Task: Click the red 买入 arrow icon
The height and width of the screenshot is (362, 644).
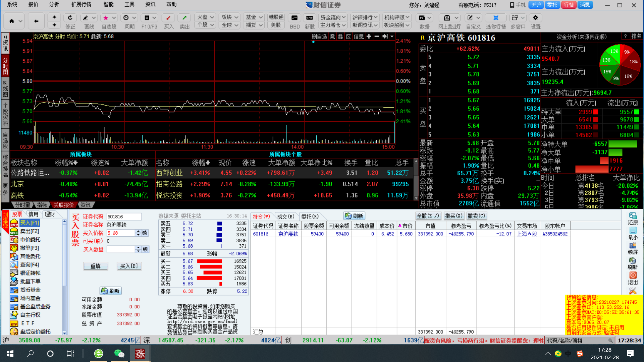Action: click(168, 18)
